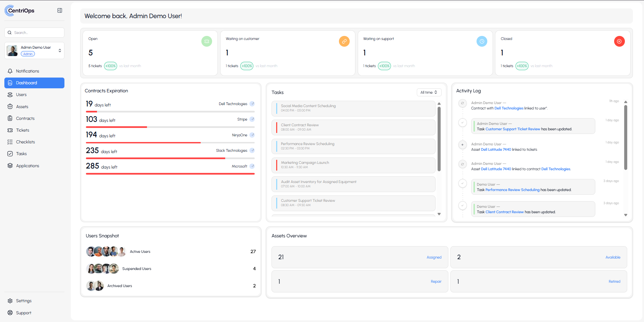Toggle the check mark next to Dell Technologies

[252, 104]
